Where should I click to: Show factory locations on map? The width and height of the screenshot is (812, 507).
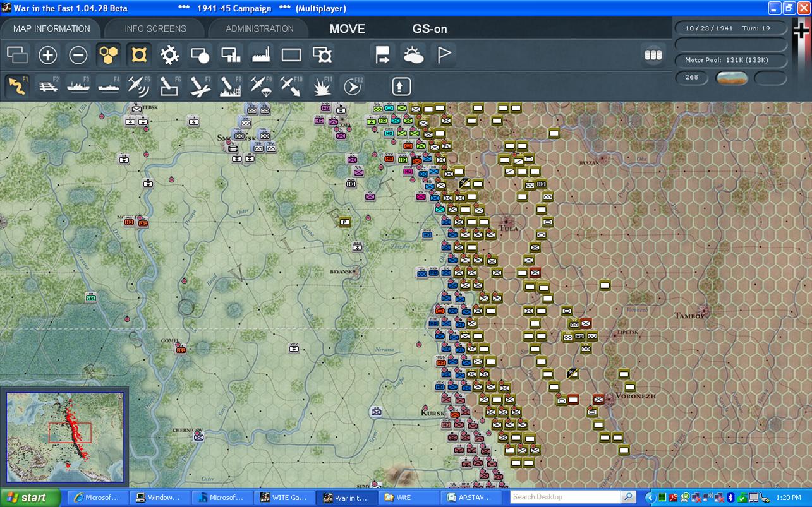pyautogui.click(x=261, y=56)
